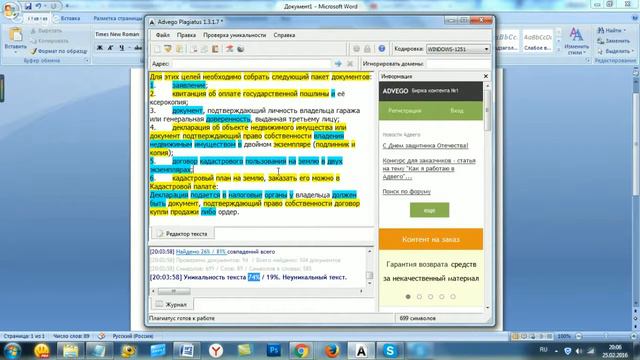The image size is (640, 360).
Task: Open the Правка menu
Action: pyautogui.click(x=186, y=35)
